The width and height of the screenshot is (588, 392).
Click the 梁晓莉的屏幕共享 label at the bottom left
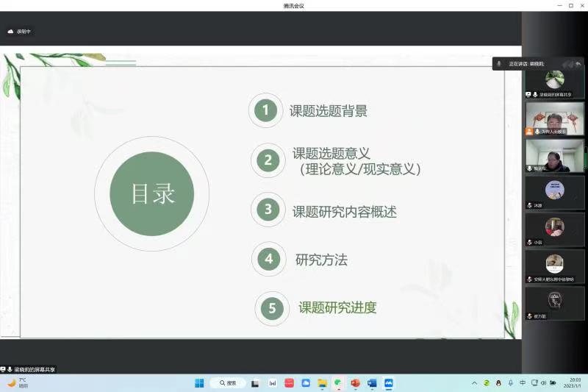[x=35, y=369]
